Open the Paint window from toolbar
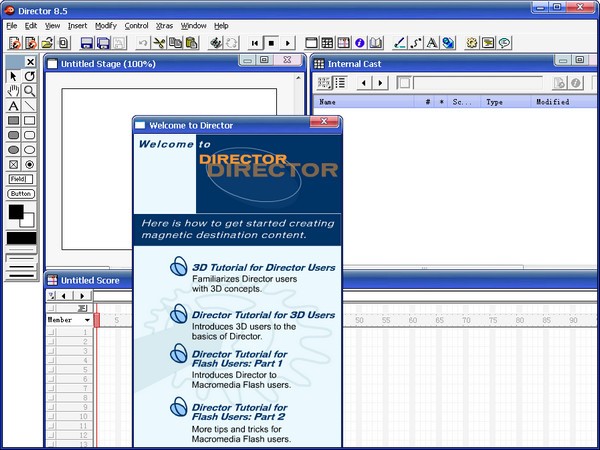The width and height of the screenshot is (600, 450). 400,43
